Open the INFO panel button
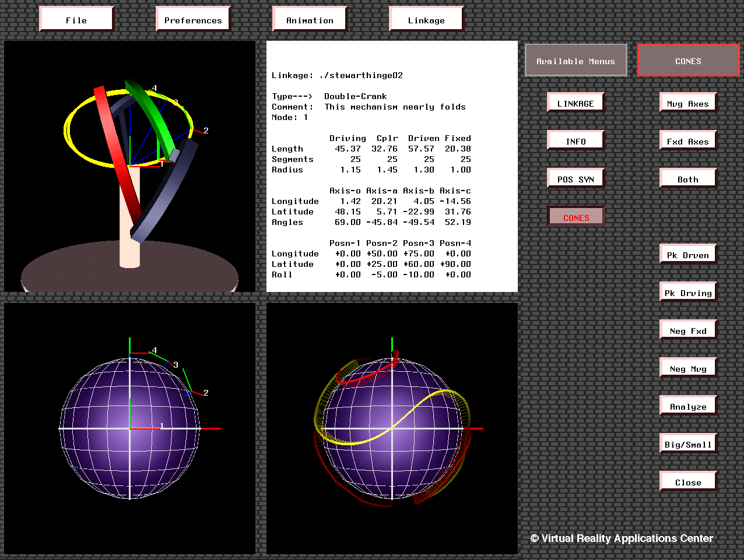This screenshot has height=560, width=744. [575, 141]
